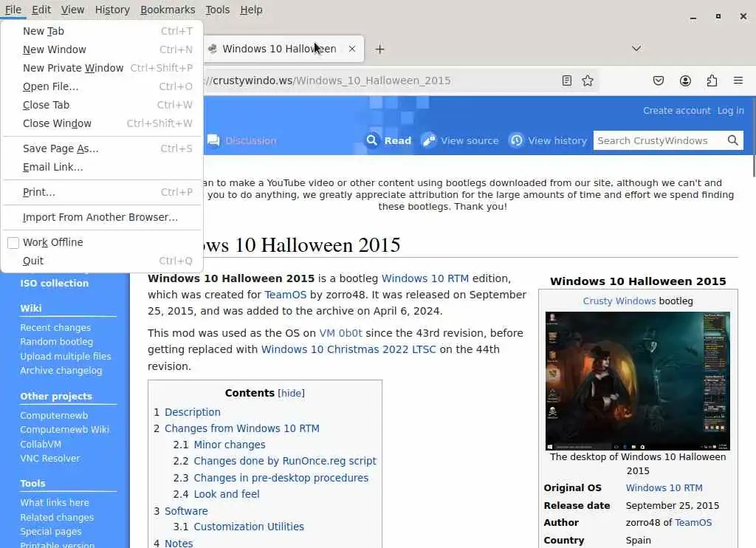Choose Print menu entry

click(102, 192)
